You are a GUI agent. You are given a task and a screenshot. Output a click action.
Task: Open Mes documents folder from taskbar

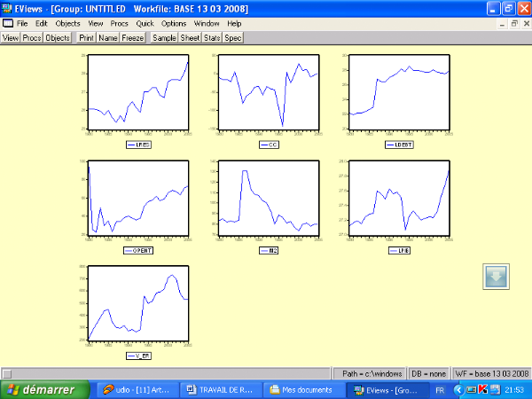coord(305,389)
